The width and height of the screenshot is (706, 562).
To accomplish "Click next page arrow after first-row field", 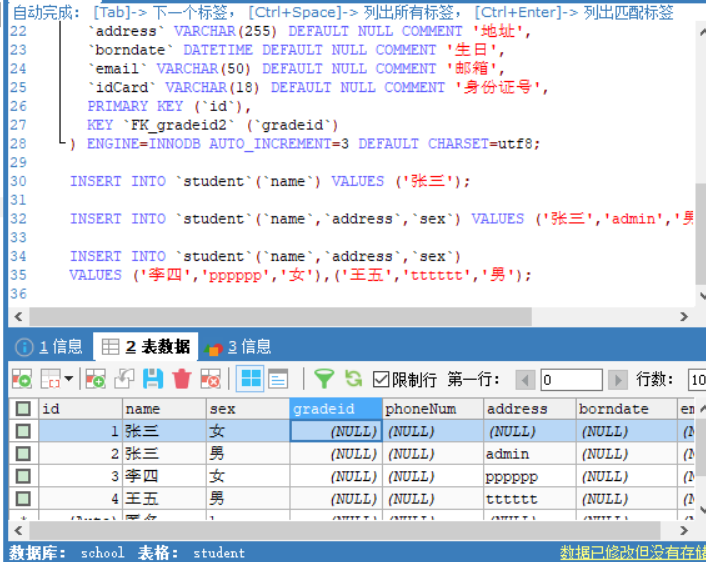I will [618, 380].
